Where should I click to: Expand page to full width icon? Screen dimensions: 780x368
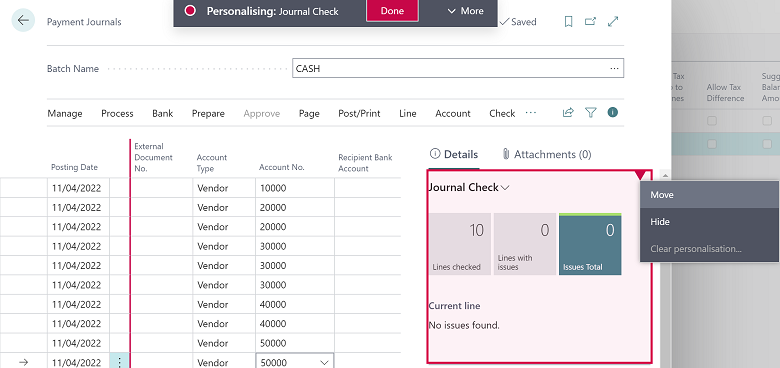click(x=613, y=21)
